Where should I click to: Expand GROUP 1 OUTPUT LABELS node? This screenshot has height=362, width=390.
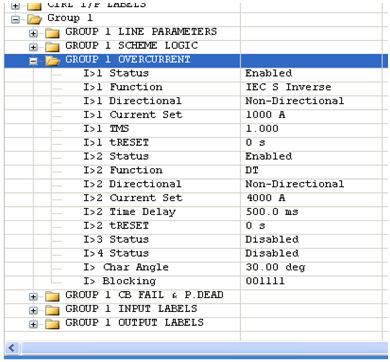pyautogui.click(x=33, y=324)
